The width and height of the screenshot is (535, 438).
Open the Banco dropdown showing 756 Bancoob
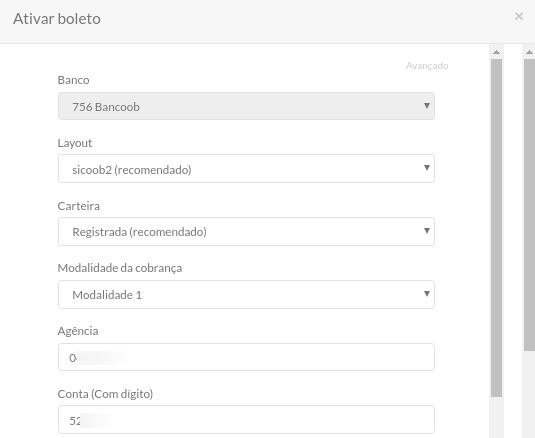246,106
